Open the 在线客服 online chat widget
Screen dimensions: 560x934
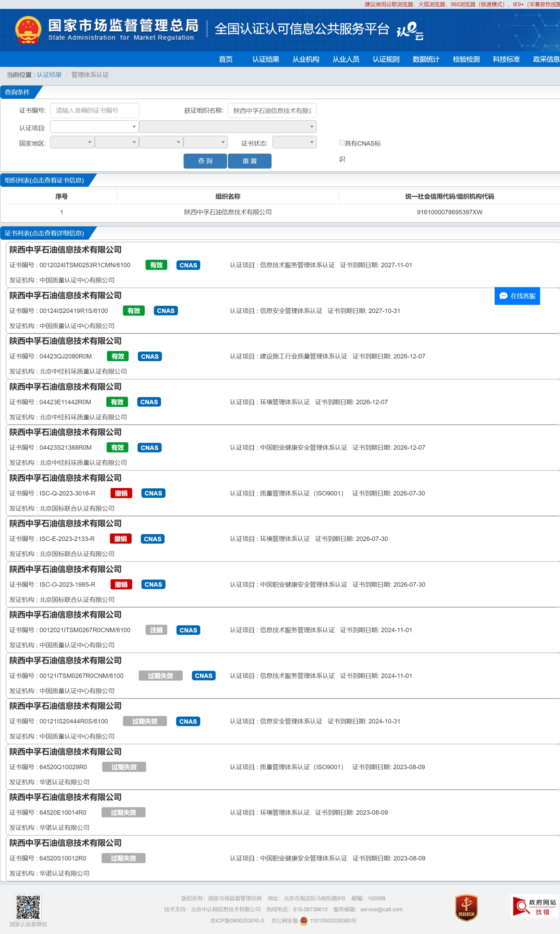[517, 296]
